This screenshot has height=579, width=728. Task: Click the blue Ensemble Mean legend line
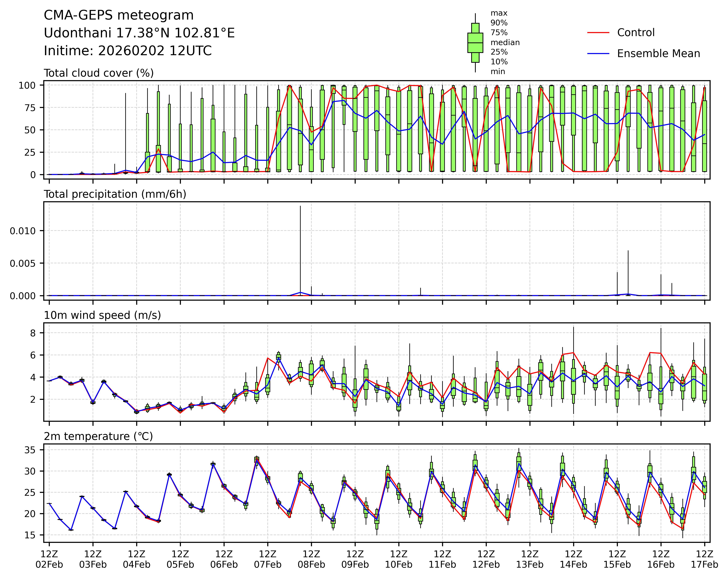[x=598, y=54]
